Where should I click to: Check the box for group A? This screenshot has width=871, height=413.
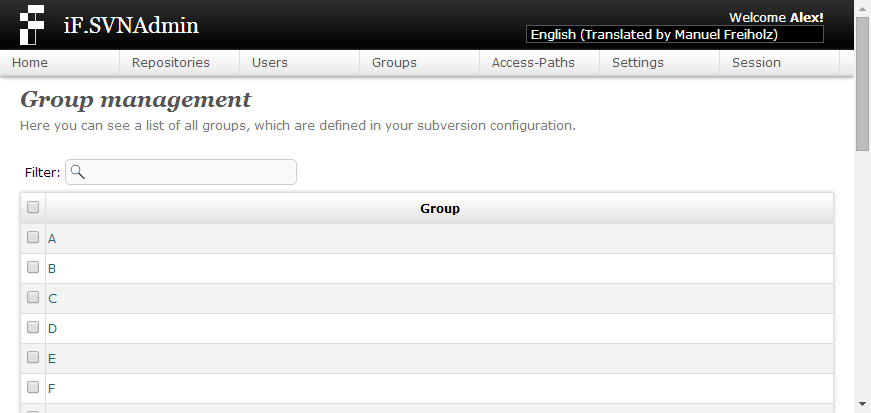tap(33, 237)
